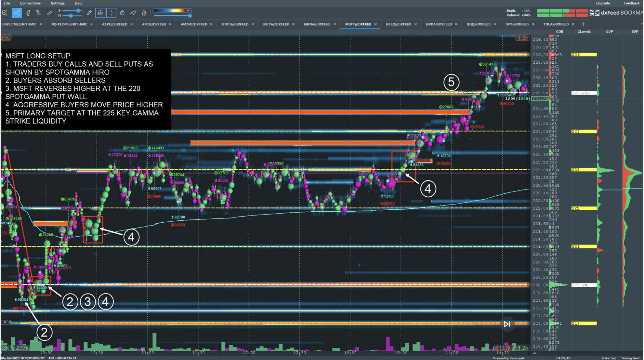Click the 226 level marker in CLevels
The image size is (644, 360).
tap(584, 55)
